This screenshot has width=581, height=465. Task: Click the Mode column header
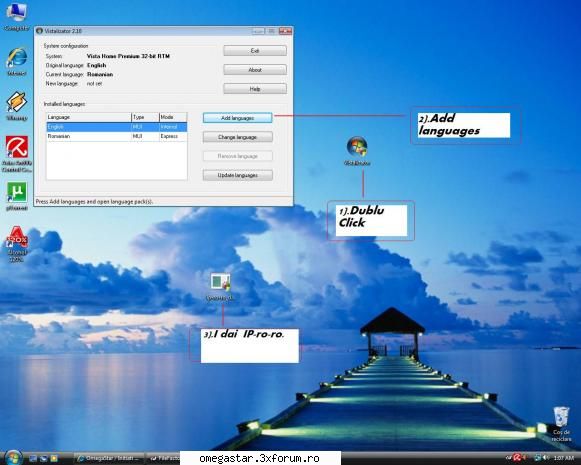tap(173, 117)
